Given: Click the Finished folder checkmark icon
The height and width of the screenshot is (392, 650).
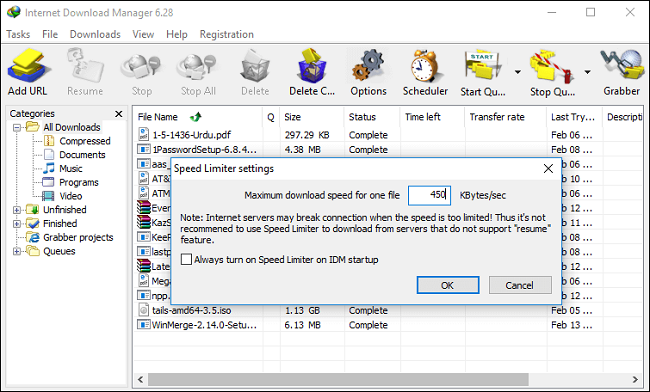Looking at the screenshot, I should point(32,223).
